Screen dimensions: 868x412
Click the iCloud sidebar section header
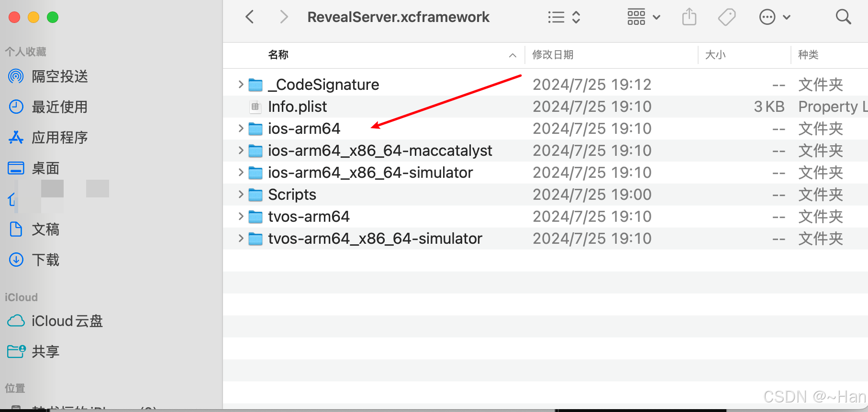(21, 297)
